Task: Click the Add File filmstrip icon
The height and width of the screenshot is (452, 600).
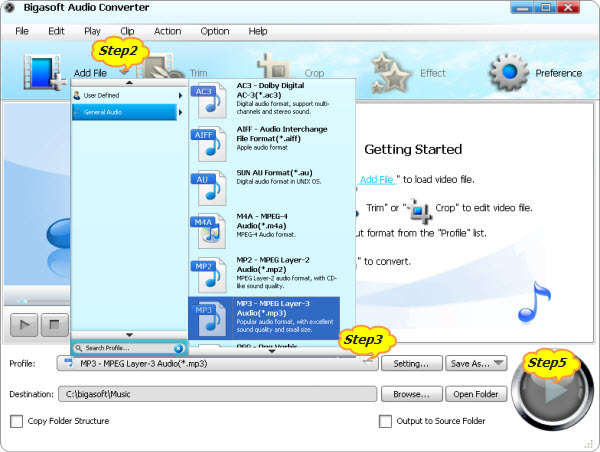Action: (43, 72)
